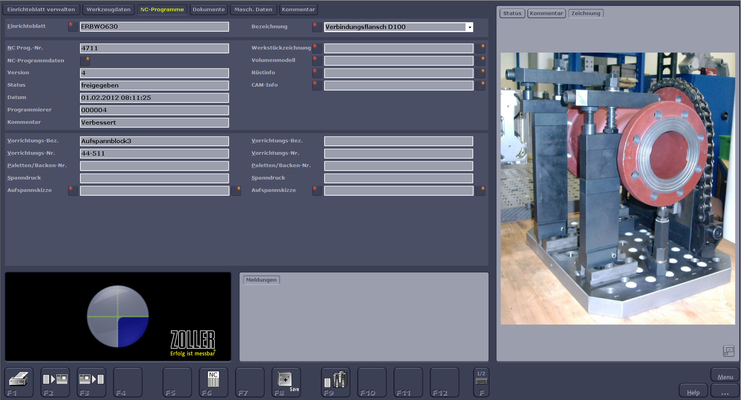Click the Programmierer field 000004
The height and width of the screenshot is (400, 741).
coord(155,110)
